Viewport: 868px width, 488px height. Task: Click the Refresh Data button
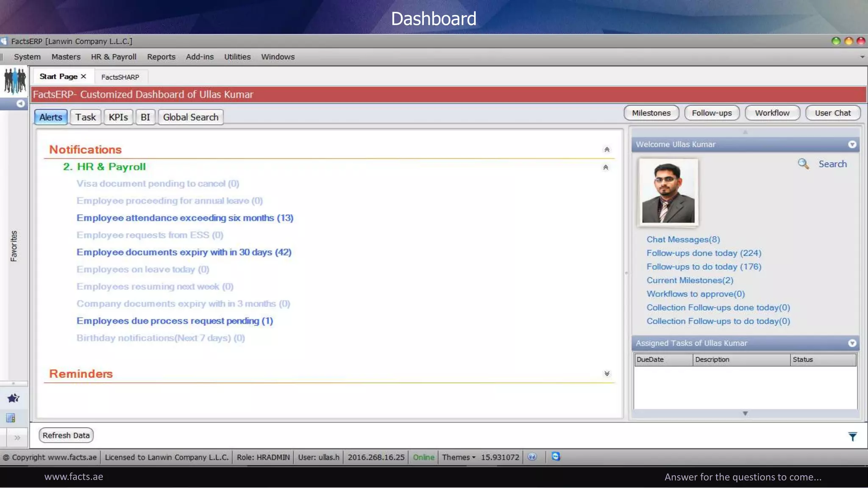[66, 435]
